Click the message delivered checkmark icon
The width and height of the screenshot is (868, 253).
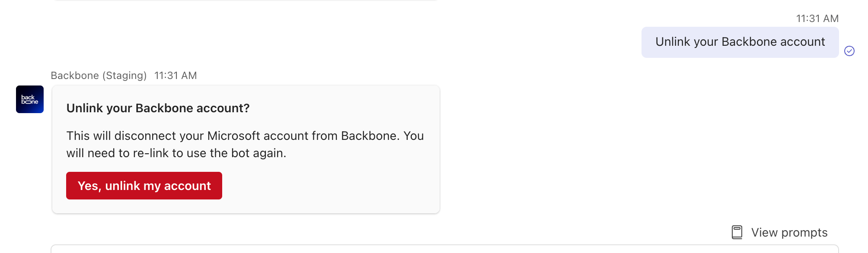pos(849,51)
